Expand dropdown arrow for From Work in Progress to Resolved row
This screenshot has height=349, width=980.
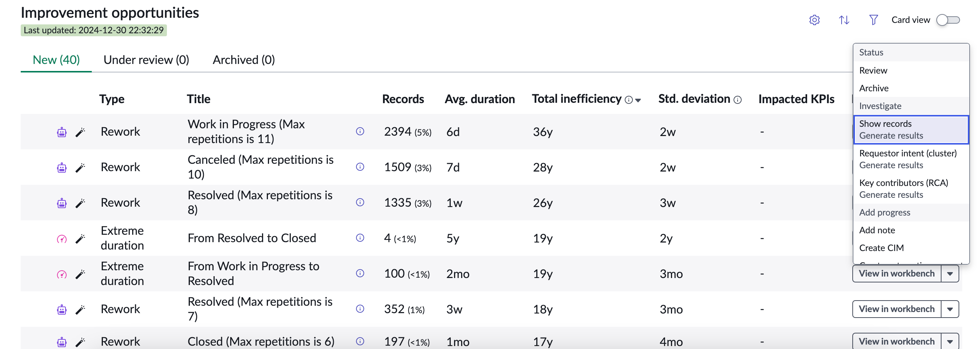pos(950,273)
